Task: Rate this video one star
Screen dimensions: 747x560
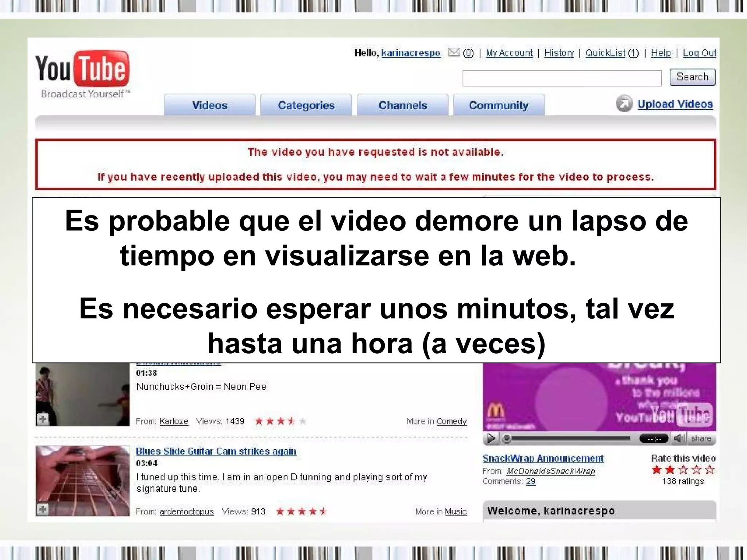Action: pyautogui.click(x=657, y=470)
